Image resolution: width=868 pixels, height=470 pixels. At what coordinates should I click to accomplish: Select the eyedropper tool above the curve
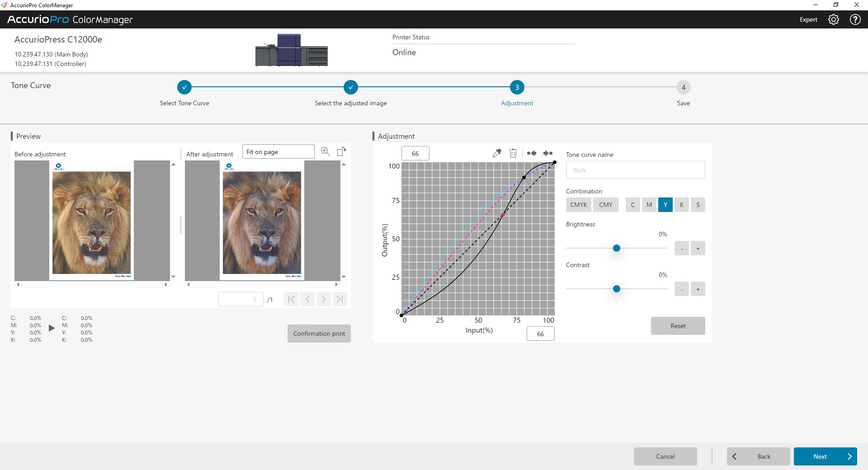point(496,153)
